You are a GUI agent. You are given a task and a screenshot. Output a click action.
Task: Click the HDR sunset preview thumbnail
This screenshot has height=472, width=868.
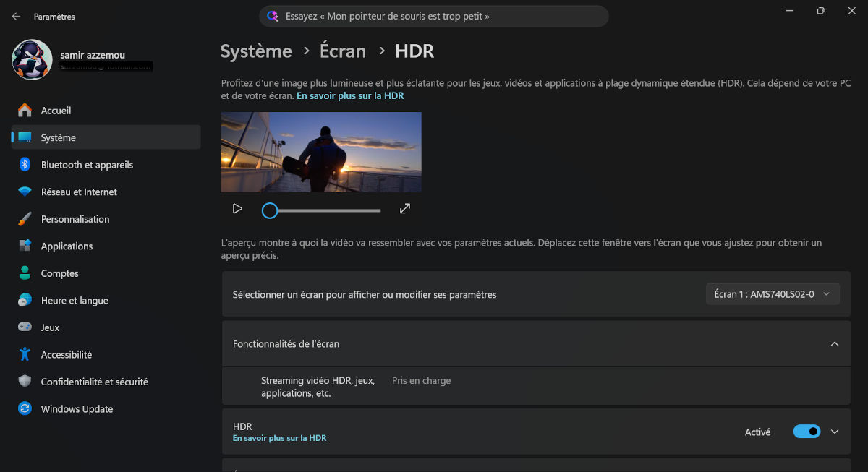(x=321, y=152)
